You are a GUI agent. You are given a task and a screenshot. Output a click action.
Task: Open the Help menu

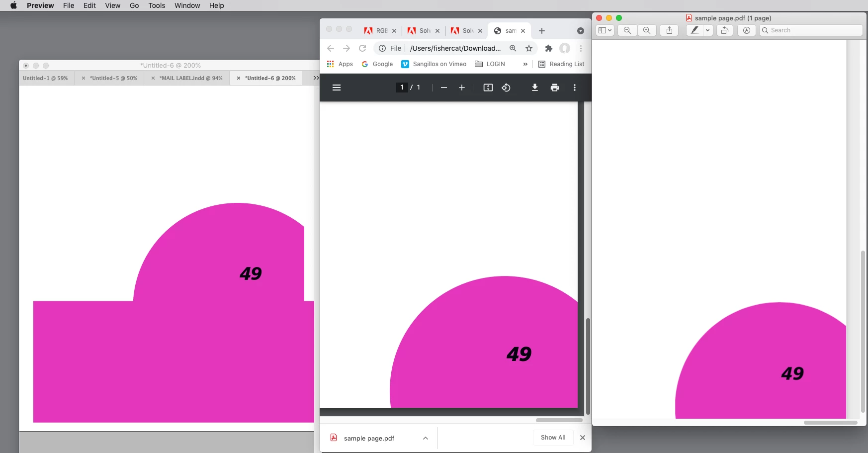pyautogui.click(x=216, y=5)
